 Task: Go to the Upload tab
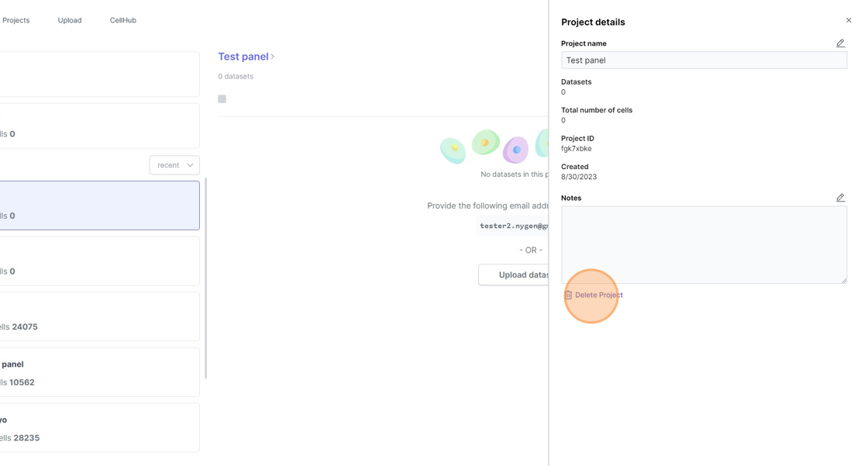tap(70, 20)
